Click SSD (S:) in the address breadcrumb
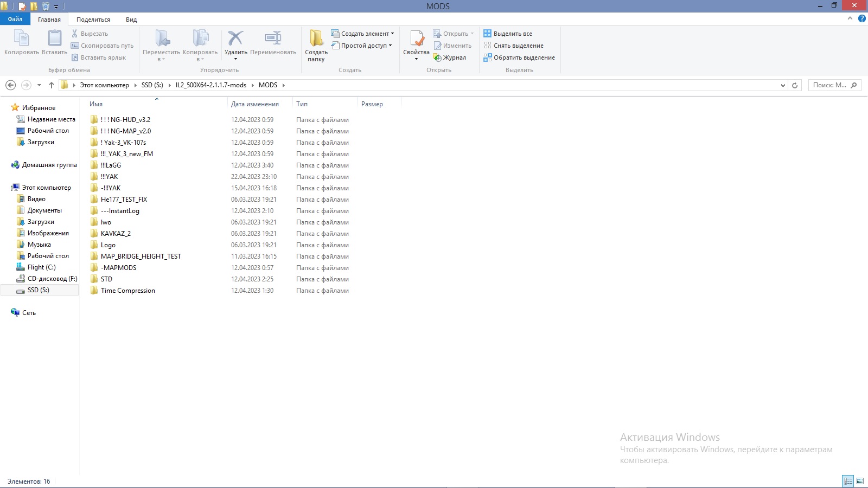 tap(152, 85)
